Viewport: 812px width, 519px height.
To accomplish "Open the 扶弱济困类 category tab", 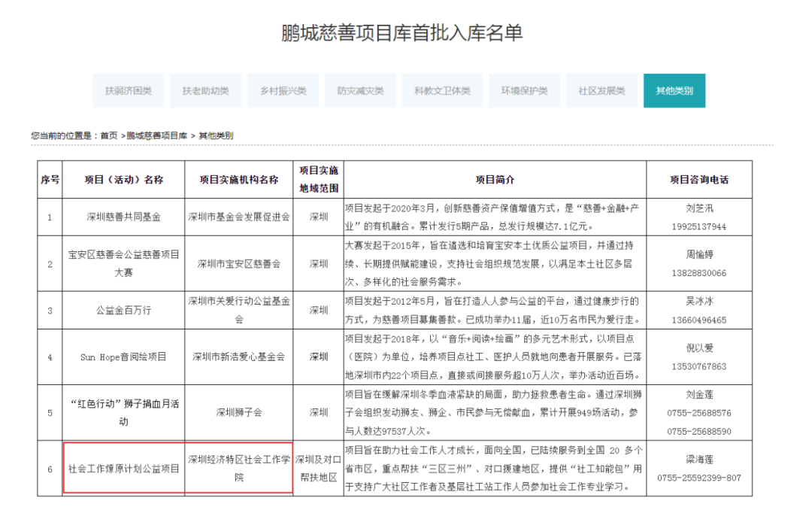I will click(129, 91).
